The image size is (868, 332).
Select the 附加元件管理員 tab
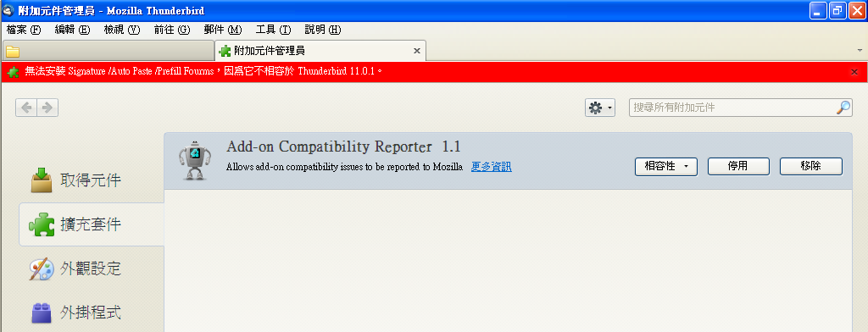coord(320,51)
